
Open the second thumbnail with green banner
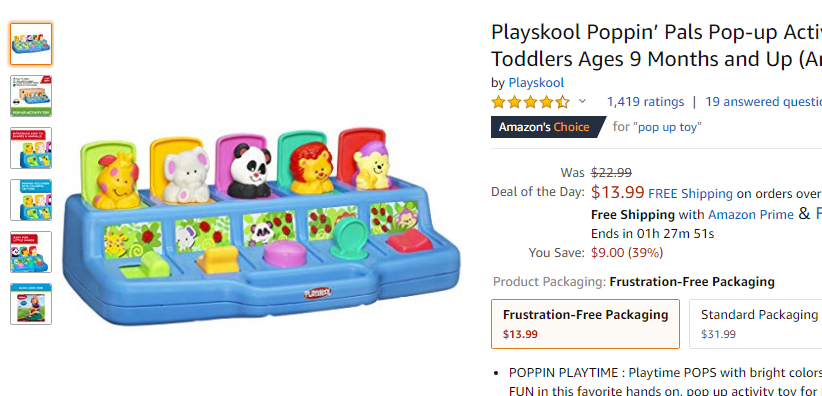31,96
